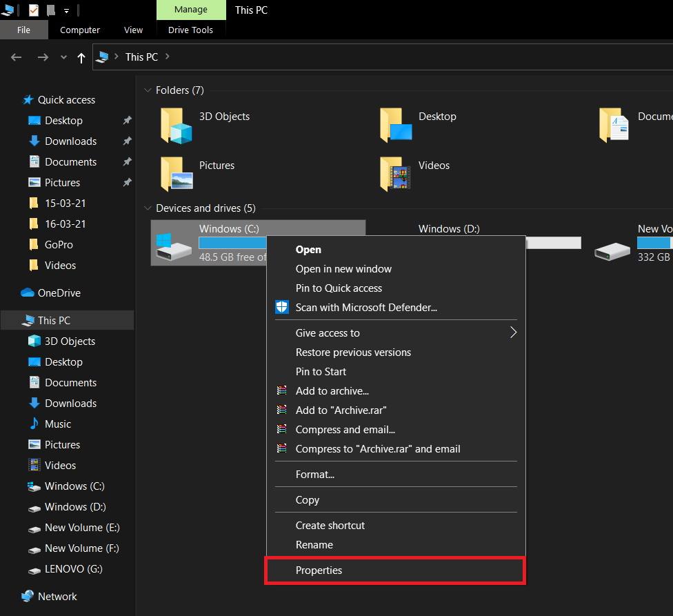Open the Videos folder icon in Folders
Image resolution: width=673 pixels, height=616 pixels.
click(x=396, y=174)
